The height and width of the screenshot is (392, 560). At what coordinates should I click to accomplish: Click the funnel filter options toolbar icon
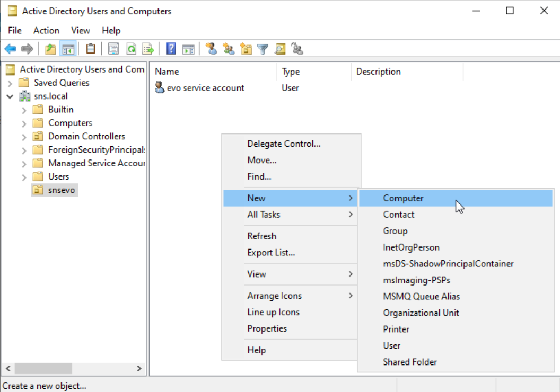tap(263, 49)
